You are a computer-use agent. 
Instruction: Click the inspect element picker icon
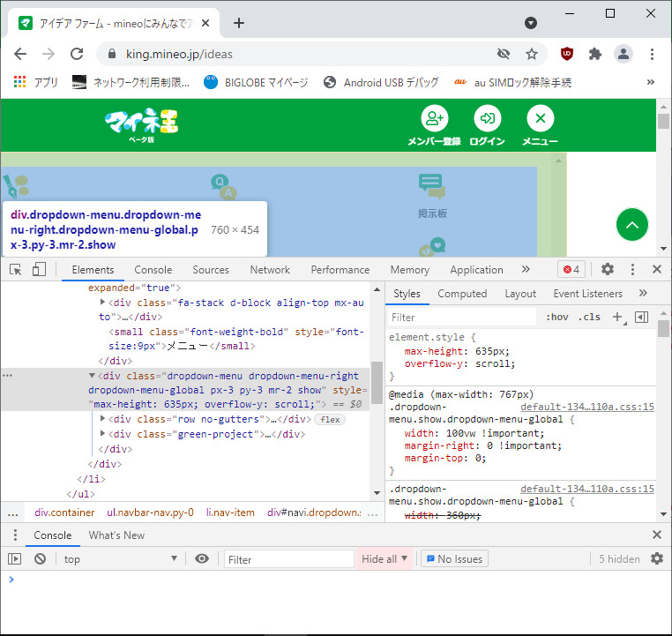pos(16,270)
